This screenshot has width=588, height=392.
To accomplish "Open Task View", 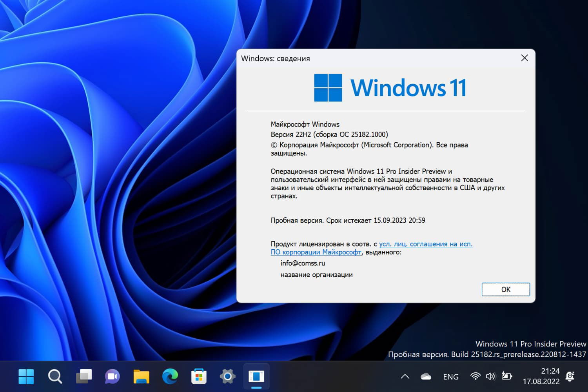I will pos(83,376).
